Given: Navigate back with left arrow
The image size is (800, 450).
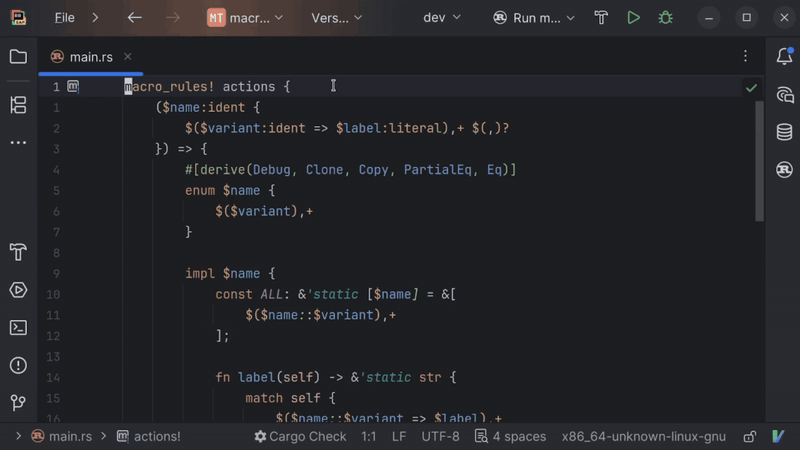Looking at the screenshot, I should click(134, 18).
